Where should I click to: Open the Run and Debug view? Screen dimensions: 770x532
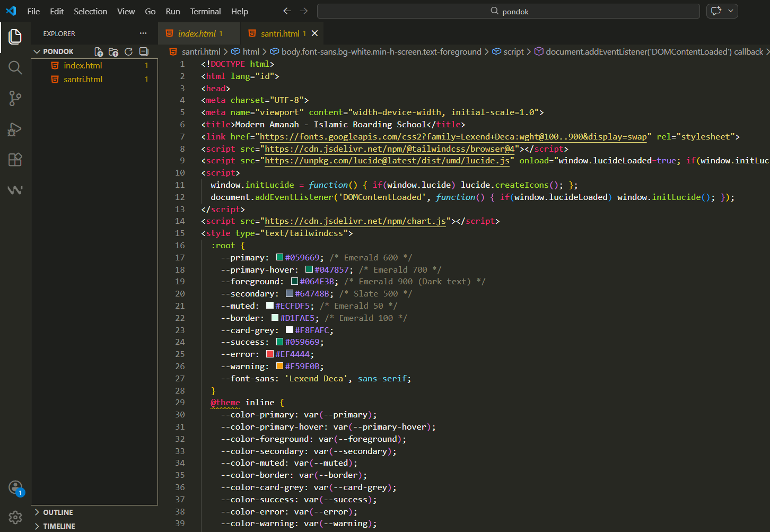15,129
